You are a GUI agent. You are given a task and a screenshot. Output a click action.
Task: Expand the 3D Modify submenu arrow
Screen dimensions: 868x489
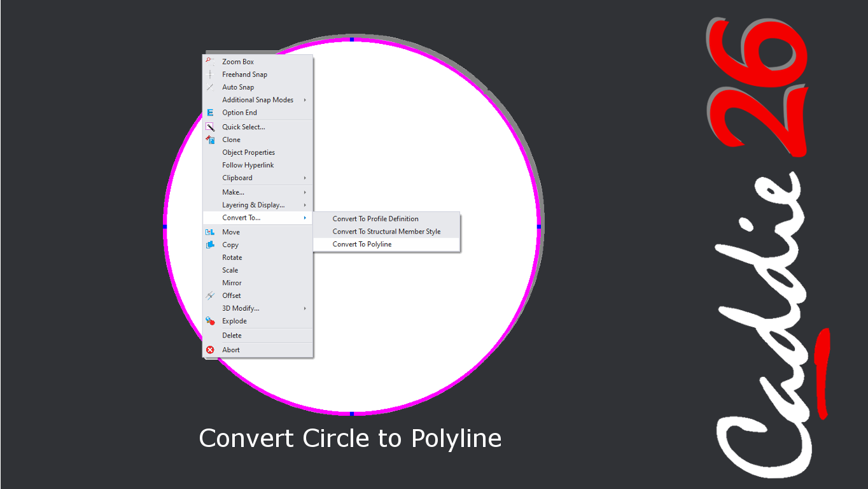pos(305,308)
